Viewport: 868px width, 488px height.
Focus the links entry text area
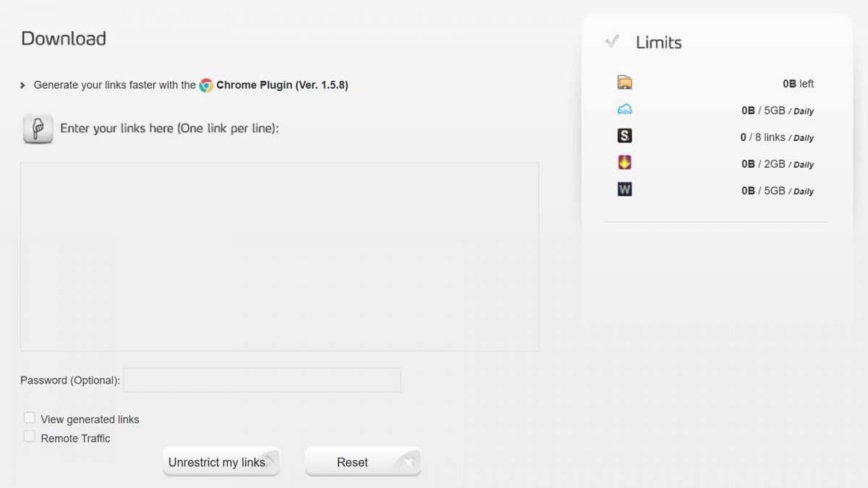(279, 257)
